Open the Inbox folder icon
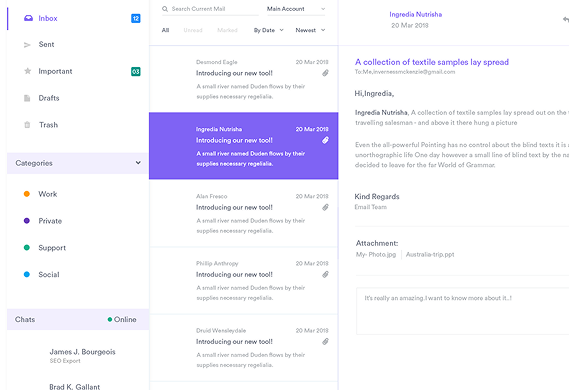Viewport: 569px width, 390px height. [x=28, y=18]
